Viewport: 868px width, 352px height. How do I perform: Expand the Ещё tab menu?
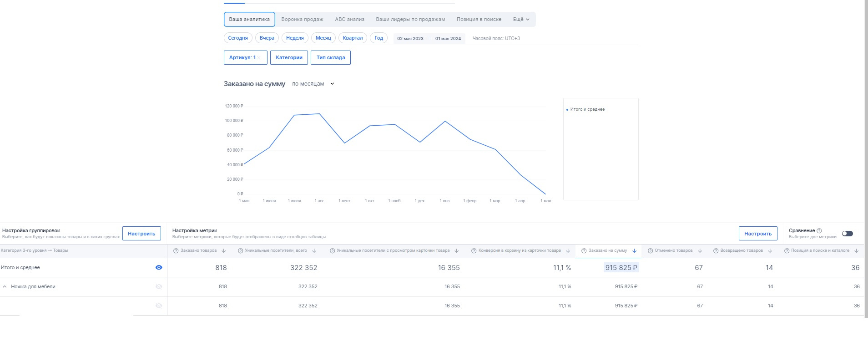(521, 20)
